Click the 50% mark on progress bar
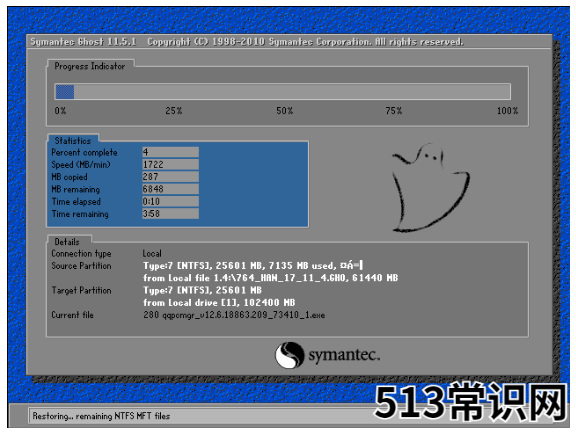576x433 pixels. click(285, 111)
